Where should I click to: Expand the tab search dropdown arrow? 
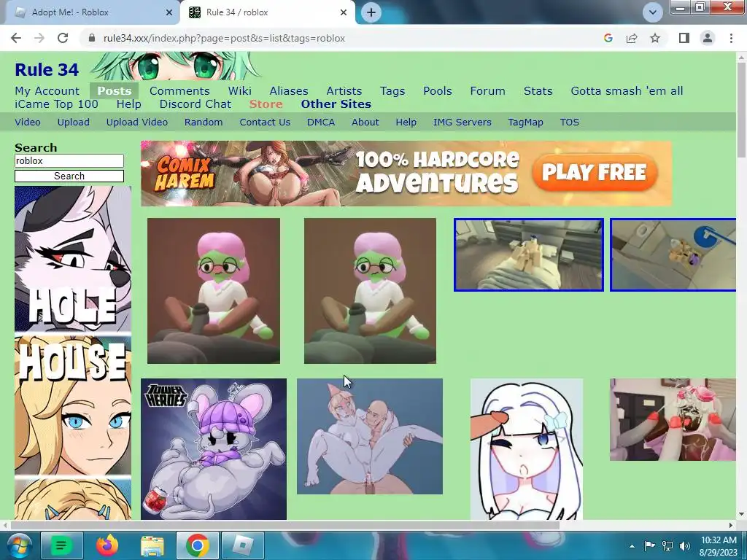click(653, 12)
